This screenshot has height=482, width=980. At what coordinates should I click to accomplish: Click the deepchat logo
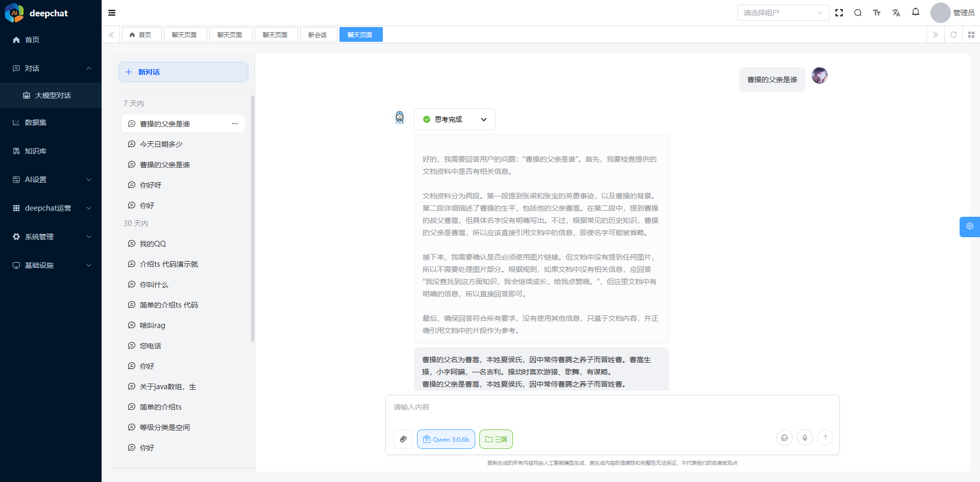[x=14, y=13]
